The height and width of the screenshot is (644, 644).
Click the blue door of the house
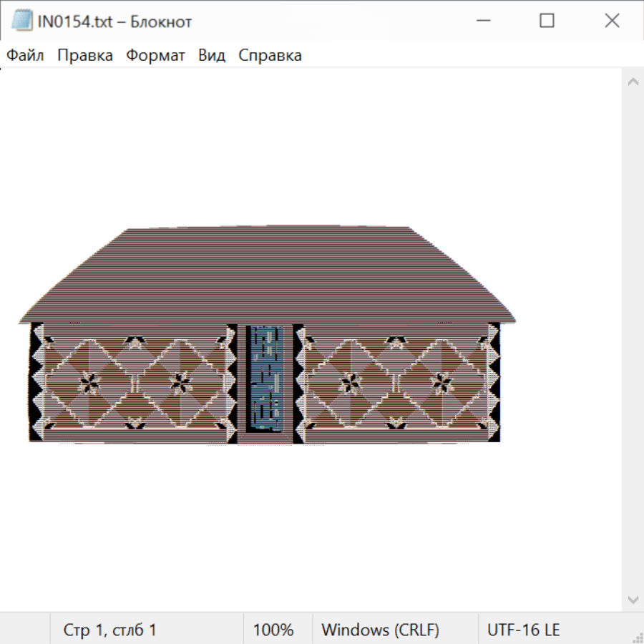coord(265,378)
